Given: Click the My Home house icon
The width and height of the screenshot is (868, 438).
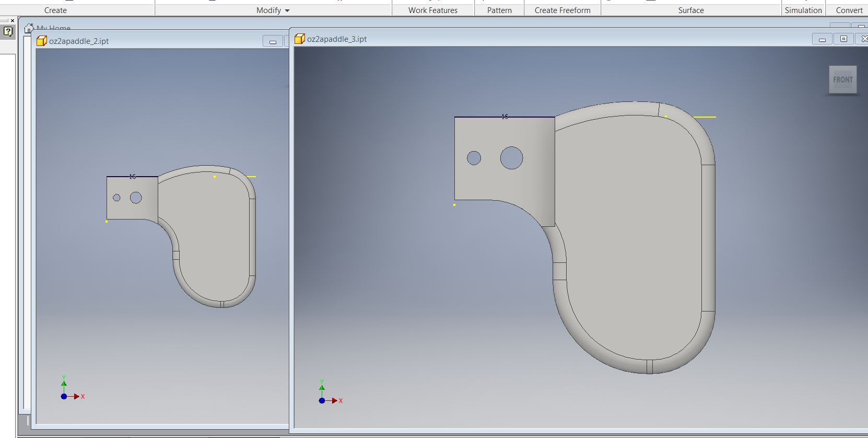Looking at the screenshot, I should tap(29, 28).
